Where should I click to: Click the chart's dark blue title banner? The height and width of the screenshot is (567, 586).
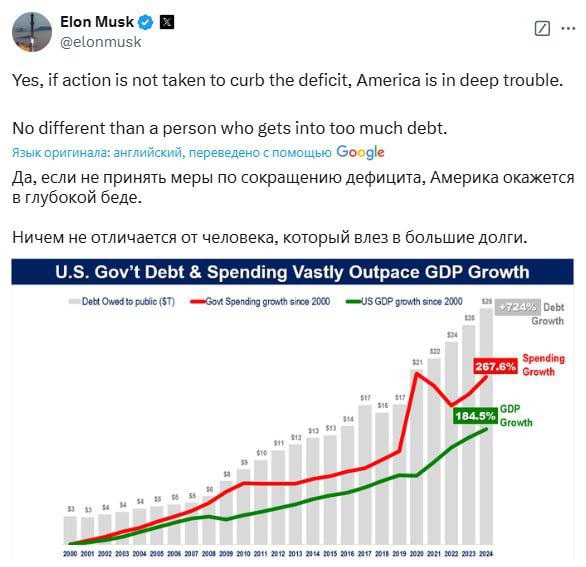tap(293, 272)
